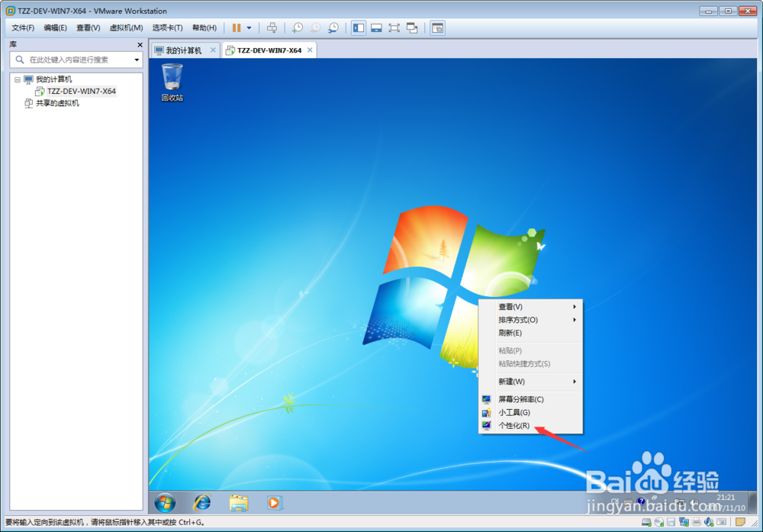763x532 pixels.
Task: Suspend the virtual machine with pause button
Action: coord(237,27)
